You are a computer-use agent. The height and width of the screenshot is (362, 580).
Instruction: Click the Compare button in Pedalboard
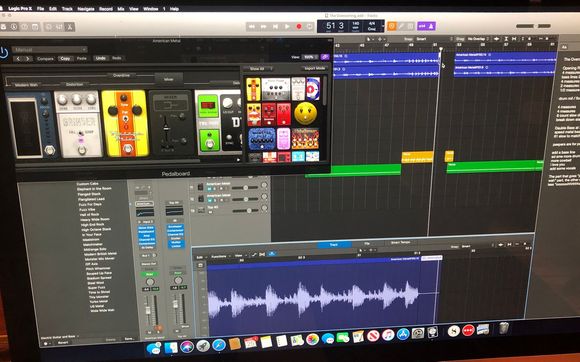(x=45, y=59)
